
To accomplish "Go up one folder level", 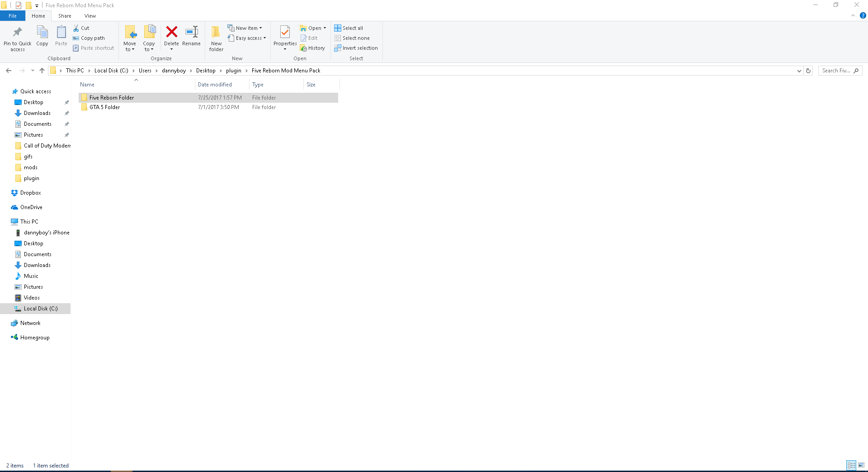I will coord(42,71).
